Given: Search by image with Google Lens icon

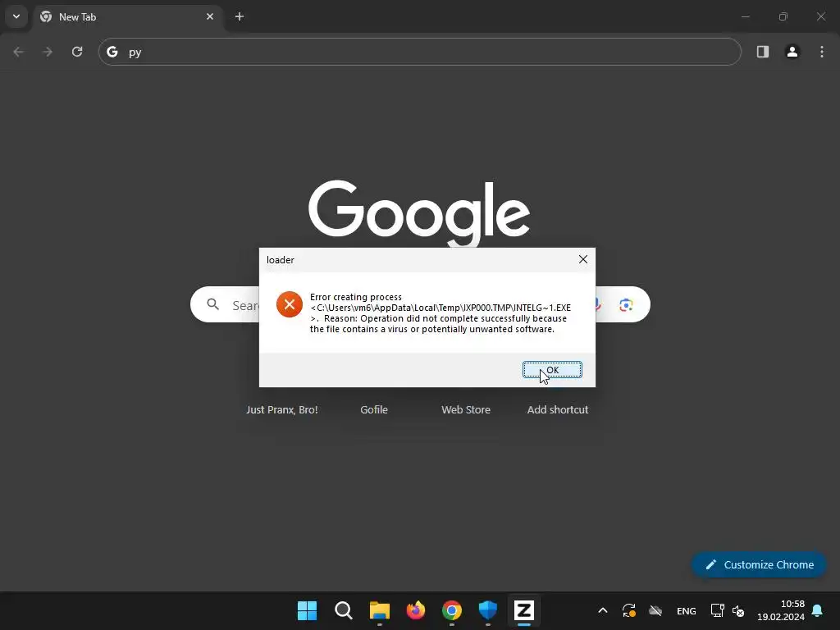Looking at the screenshot, I should [x=626, y=305].
